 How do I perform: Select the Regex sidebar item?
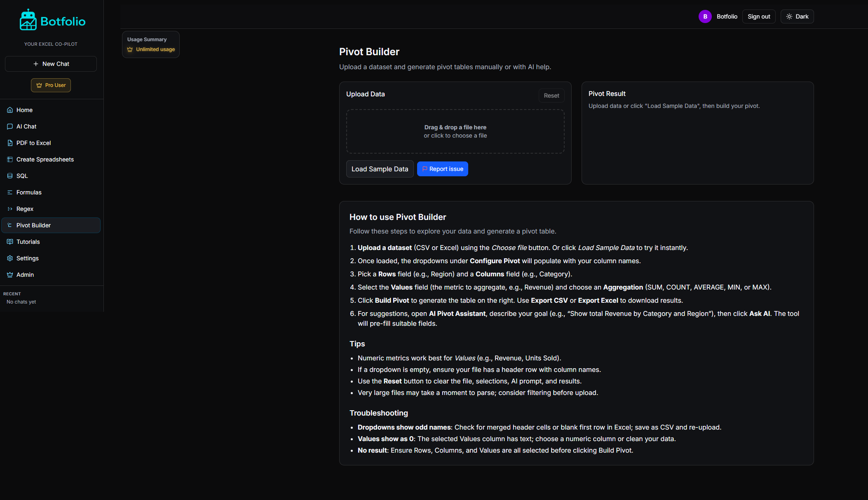[x=25, y=209]
